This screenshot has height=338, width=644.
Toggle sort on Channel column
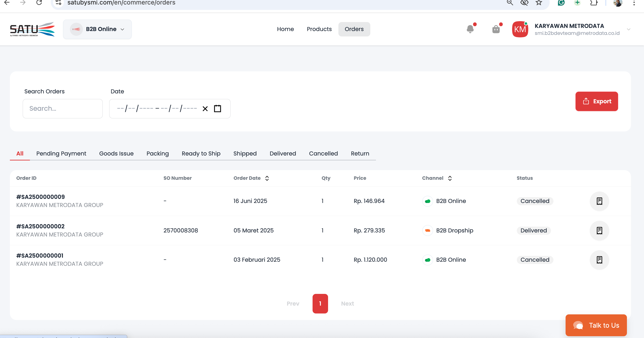click(450, 178)
